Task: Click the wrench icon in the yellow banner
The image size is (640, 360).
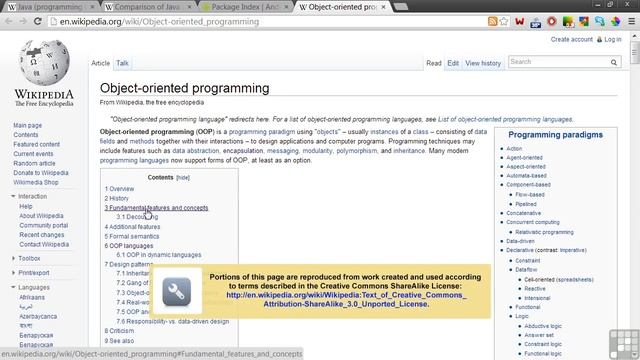Action: click(x=176, y=291)
